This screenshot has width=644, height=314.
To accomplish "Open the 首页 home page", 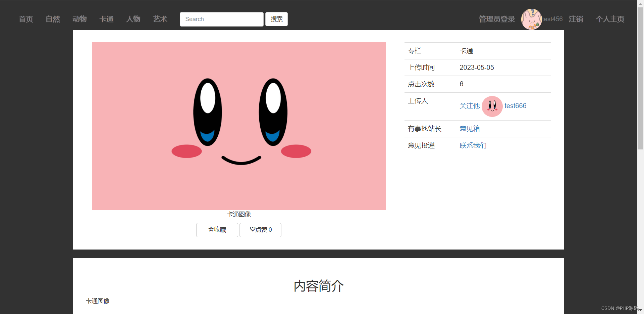I will click(26, 19).
